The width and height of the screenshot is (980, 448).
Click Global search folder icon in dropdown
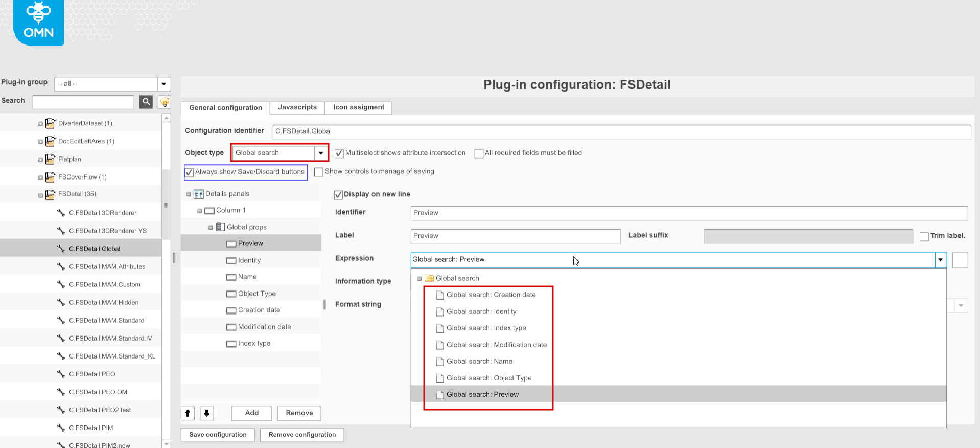(x=429, y=278)
